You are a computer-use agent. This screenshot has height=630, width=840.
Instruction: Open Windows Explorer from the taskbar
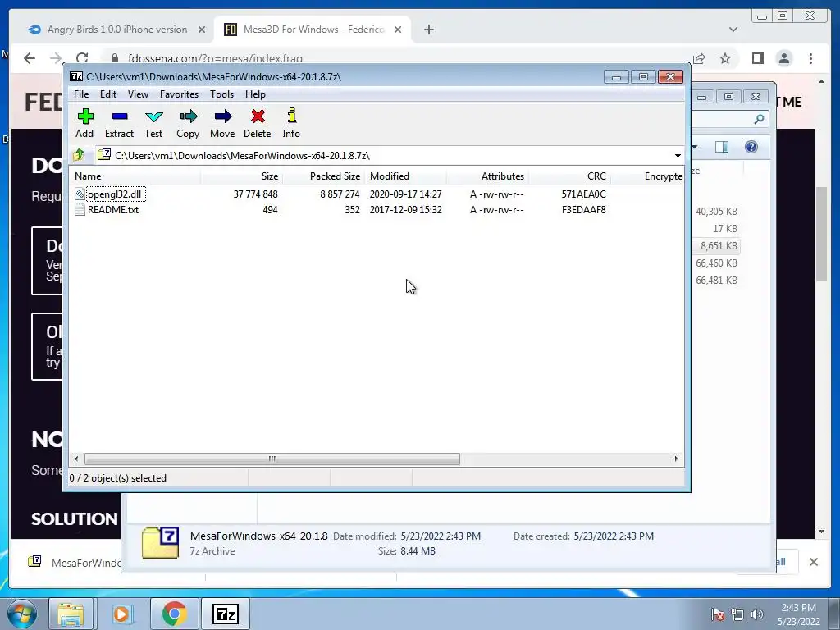pos(71,614)
